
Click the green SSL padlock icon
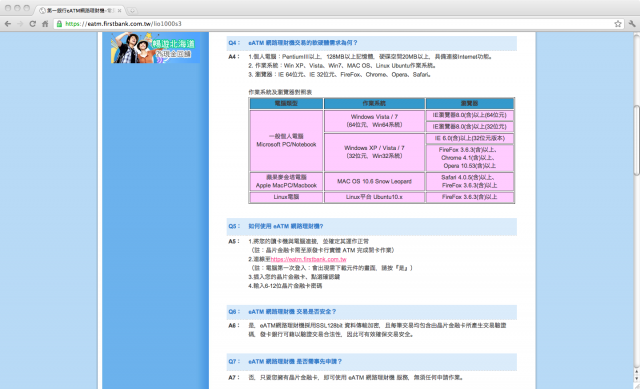click(59, 24)
